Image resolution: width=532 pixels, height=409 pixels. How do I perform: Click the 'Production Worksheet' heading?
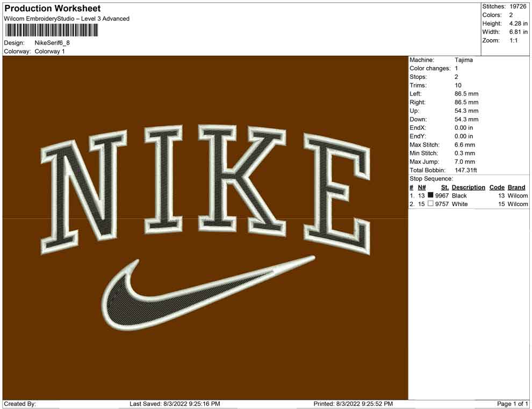(x=53, y=9)
